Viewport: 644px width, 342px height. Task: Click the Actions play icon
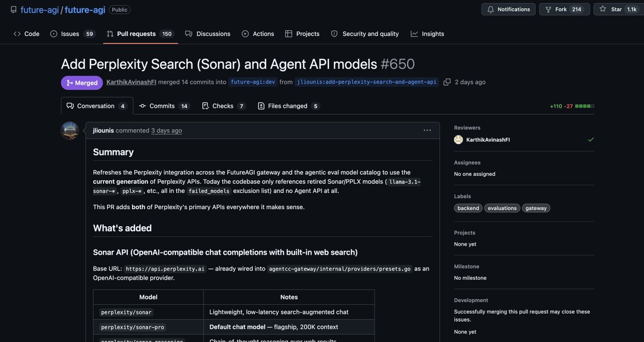[x=245, y=34]
